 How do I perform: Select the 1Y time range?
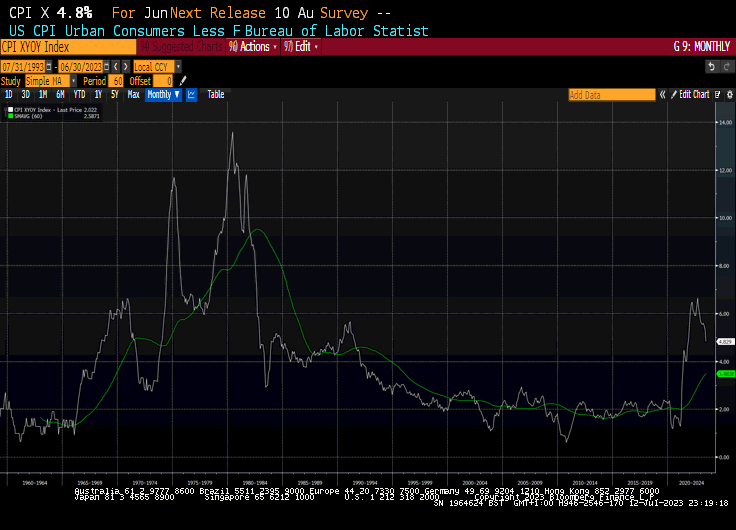[x=98, y=94]
